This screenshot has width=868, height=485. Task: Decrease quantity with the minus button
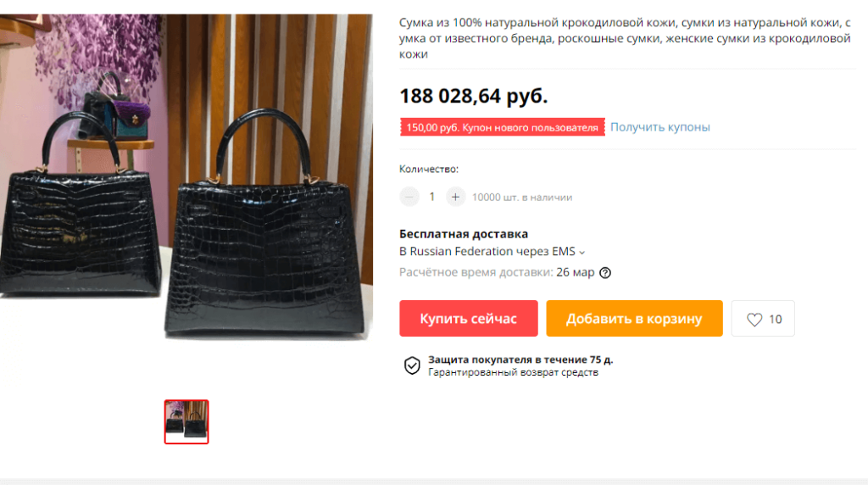tap(409, 197)
